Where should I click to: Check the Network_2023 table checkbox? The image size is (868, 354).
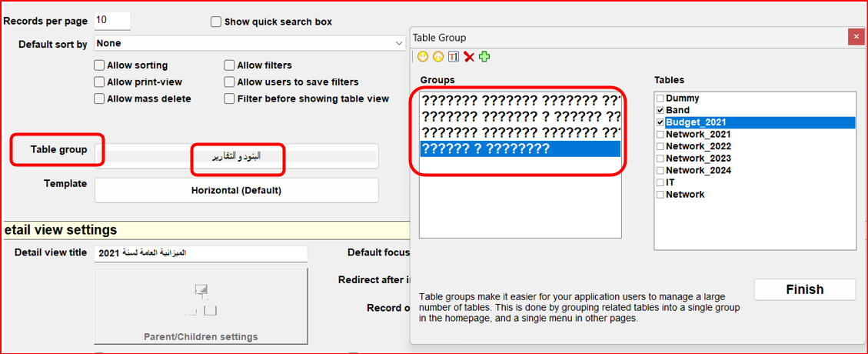point(660,159)
